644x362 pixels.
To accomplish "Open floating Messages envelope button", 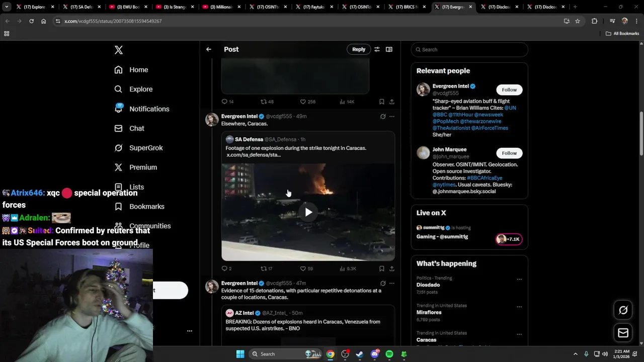I will point(623,333).
